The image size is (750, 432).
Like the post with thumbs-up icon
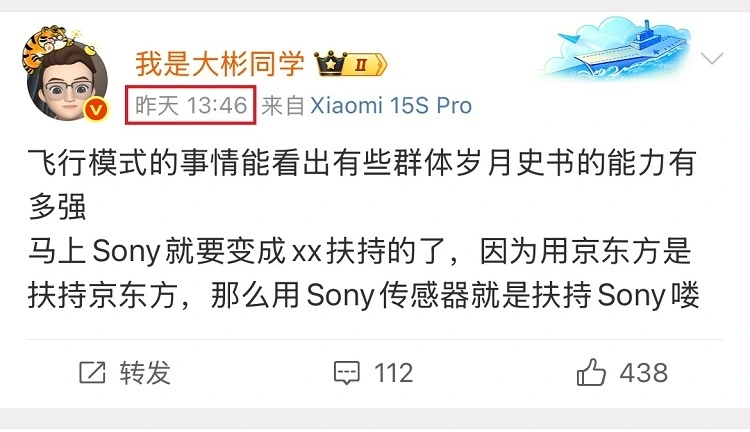click(591, 372)
